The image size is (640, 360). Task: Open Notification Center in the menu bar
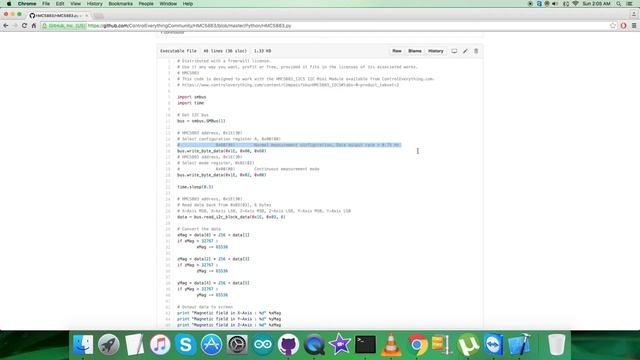630,4
